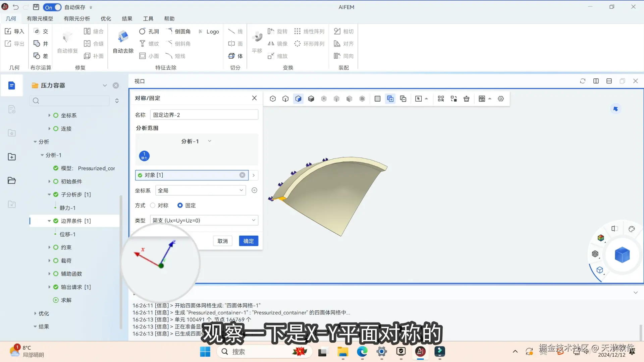Click the 名称 name input field
Screen dimensions: 644x362
click(x=204, y=115)
